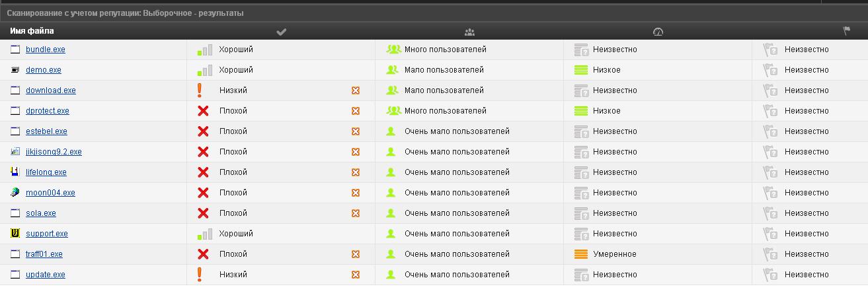Sort by the Имя файла column header
The image size is (868, 307).
click(32, 31)
